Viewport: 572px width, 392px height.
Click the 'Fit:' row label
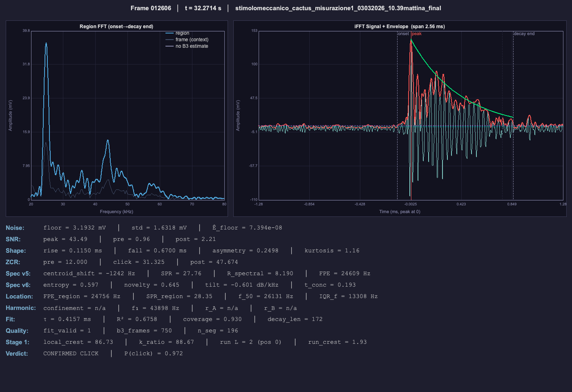pos(10,319)
